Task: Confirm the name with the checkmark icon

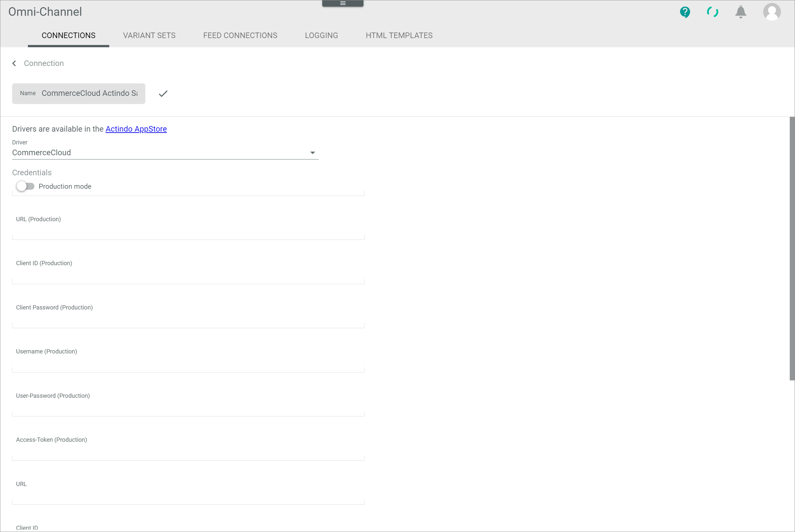Action: (163, 94)
